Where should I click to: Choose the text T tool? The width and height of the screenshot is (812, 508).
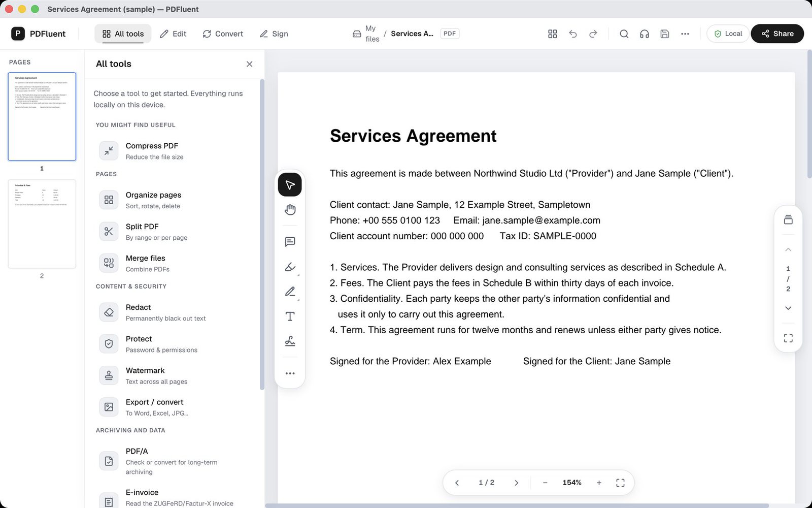pyautogui.click(x=290, y=316)
